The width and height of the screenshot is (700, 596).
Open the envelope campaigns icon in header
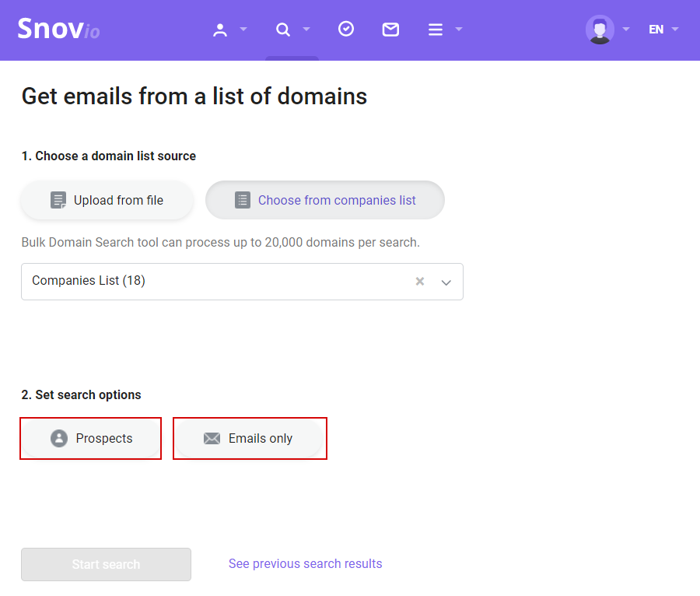pyautogui.click(x=390, y=30)
